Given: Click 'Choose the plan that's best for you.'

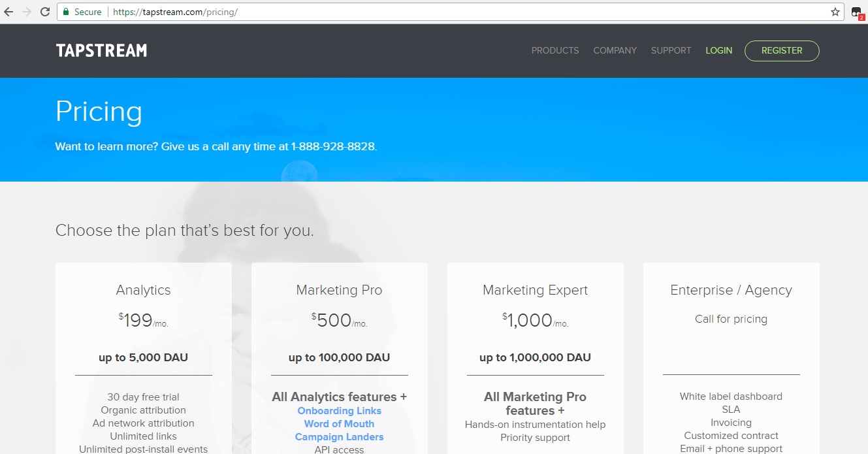Looking at the screenshot, I should click(184, 231).
